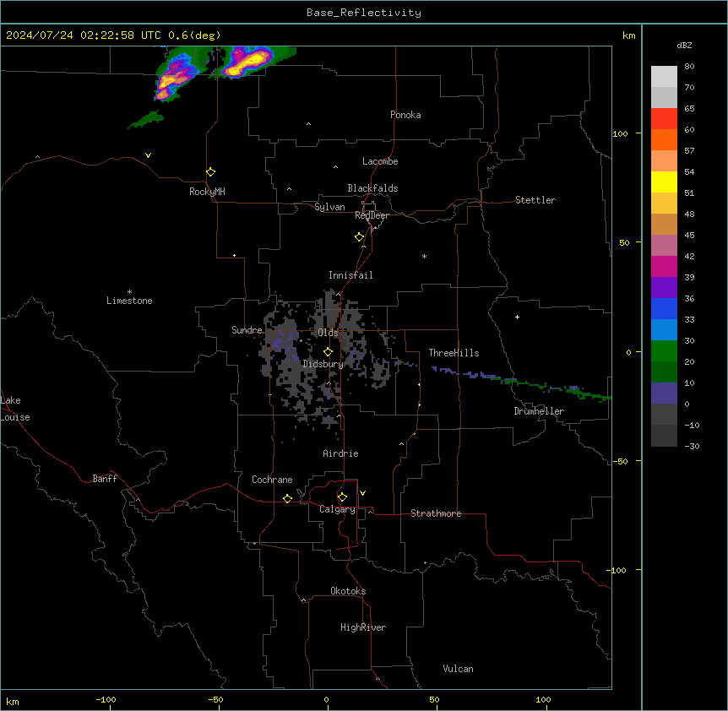Click the 50 tick label on right axis
Screen dimensions: 728x711
[624, 242]
